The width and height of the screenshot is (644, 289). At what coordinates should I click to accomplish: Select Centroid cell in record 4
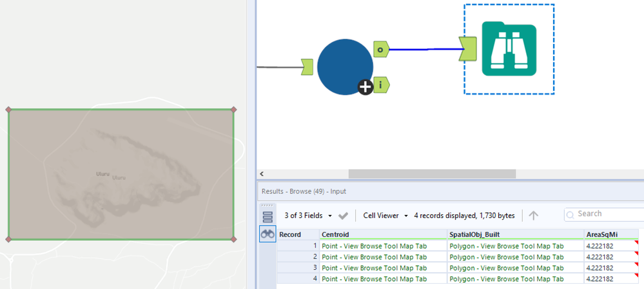[x=383, y=279]
